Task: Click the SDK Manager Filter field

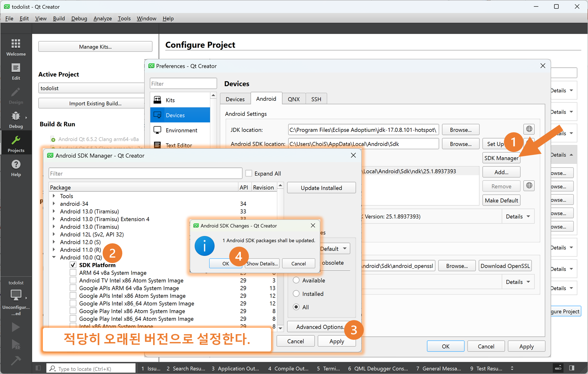Action: 146,173
